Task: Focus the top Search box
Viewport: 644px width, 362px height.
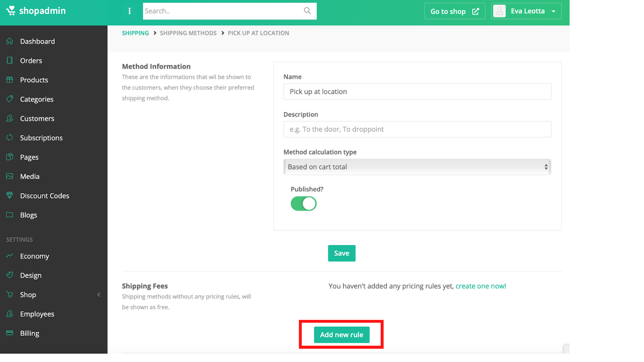Action: [x=229, y=11]
